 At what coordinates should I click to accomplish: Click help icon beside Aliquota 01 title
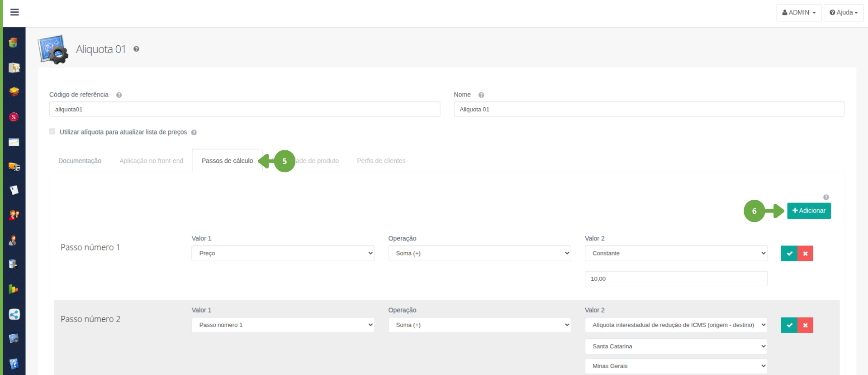(x=136, y=49)
